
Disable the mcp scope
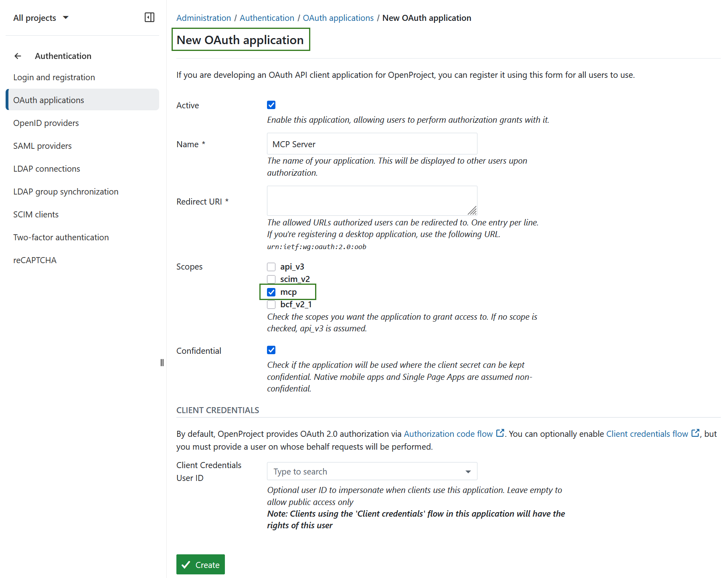click(x=271, y=292)
